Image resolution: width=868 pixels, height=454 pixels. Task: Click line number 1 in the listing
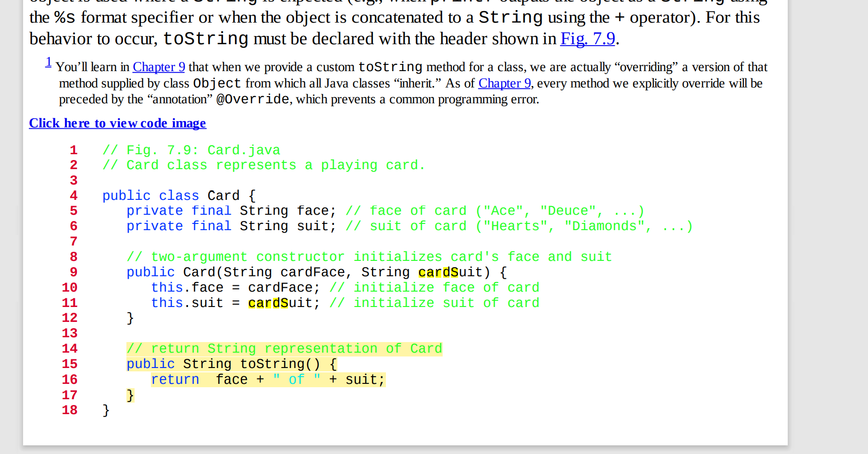tap(73, 150)
